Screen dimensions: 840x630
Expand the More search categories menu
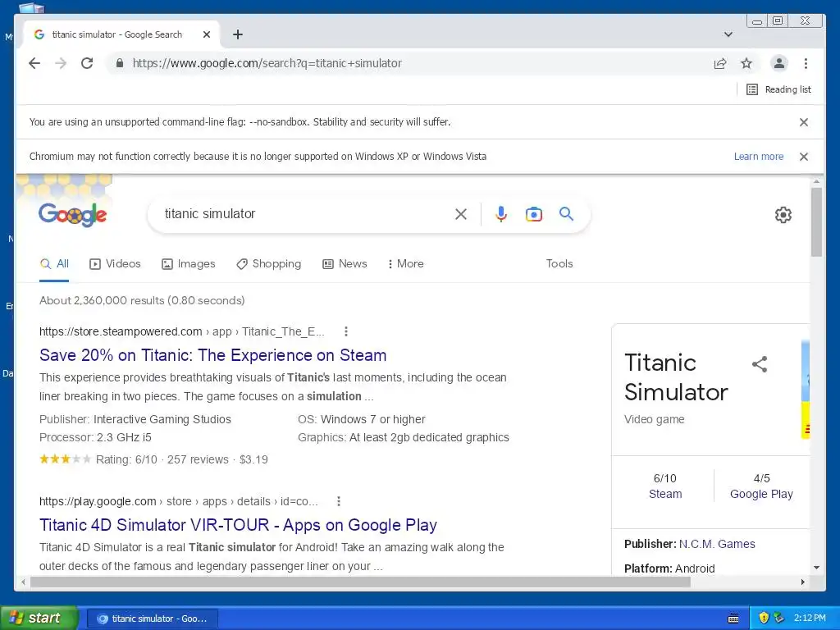(x=405, y=263)
